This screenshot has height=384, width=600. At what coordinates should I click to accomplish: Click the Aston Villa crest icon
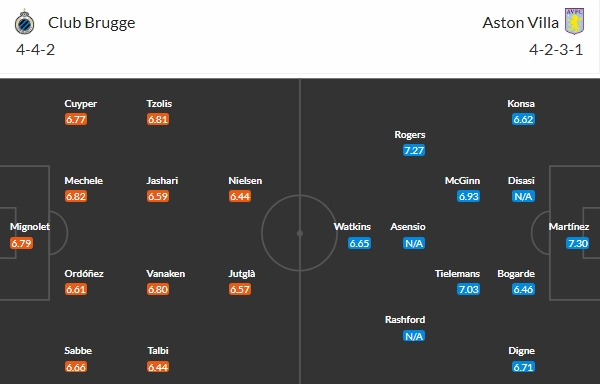(x=574, y=21)
